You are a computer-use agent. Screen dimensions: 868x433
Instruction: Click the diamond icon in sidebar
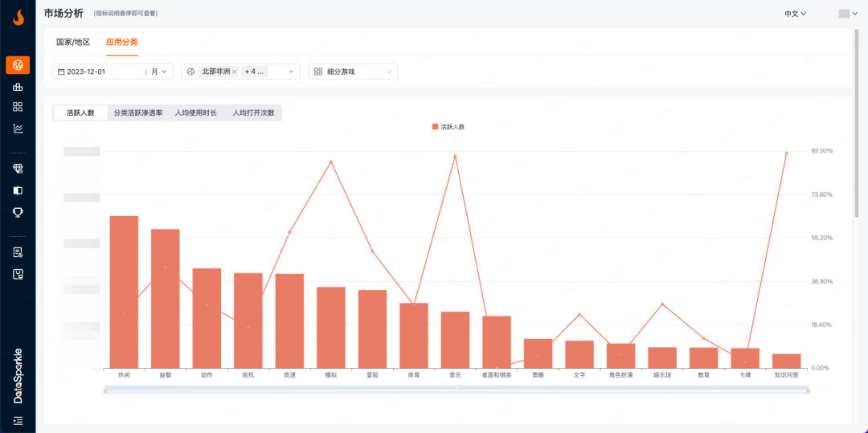click(18, 169)
